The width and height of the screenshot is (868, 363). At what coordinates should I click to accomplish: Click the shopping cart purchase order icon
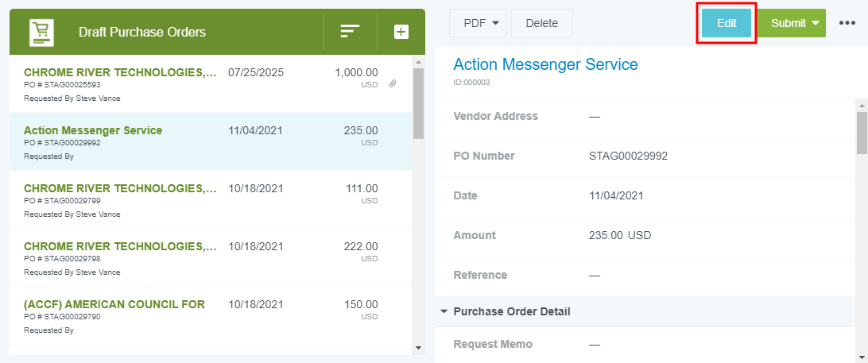point(40,32)
